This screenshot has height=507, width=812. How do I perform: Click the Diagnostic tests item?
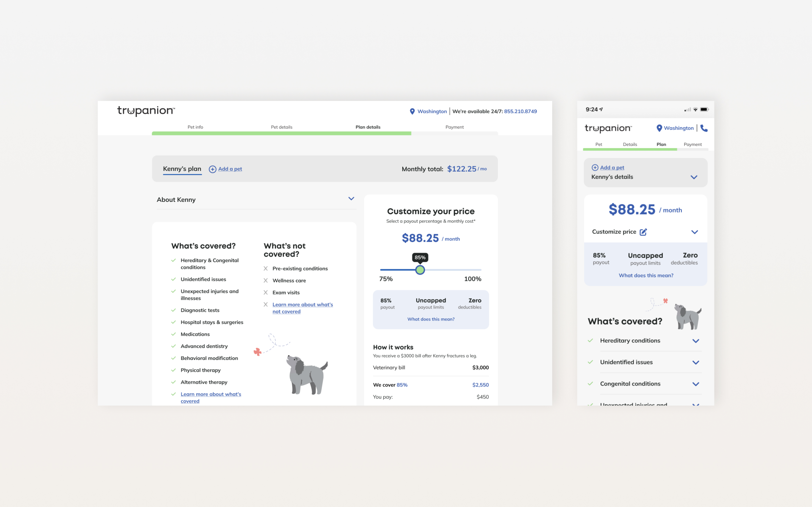(200, 311)
